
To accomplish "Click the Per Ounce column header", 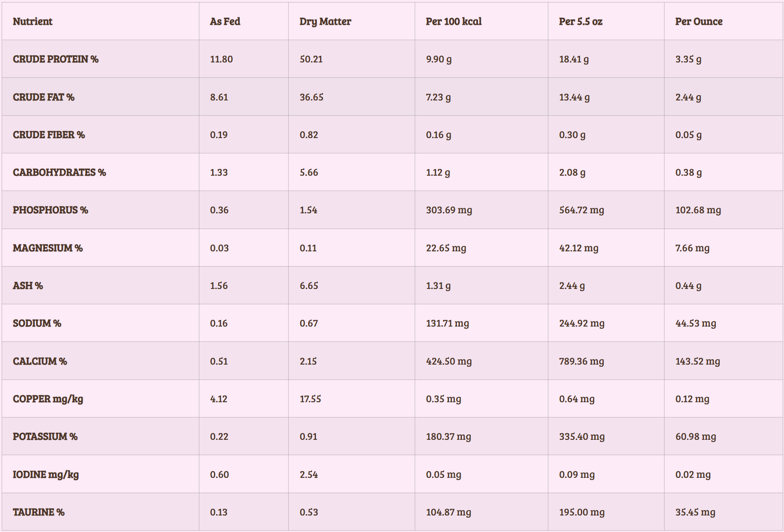I will tap(699, 22).
